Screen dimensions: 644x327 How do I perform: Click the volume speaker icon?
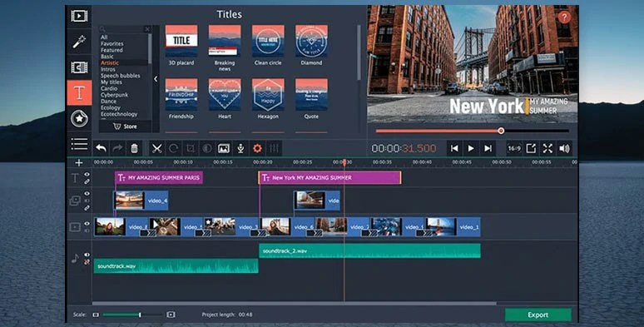565,148
